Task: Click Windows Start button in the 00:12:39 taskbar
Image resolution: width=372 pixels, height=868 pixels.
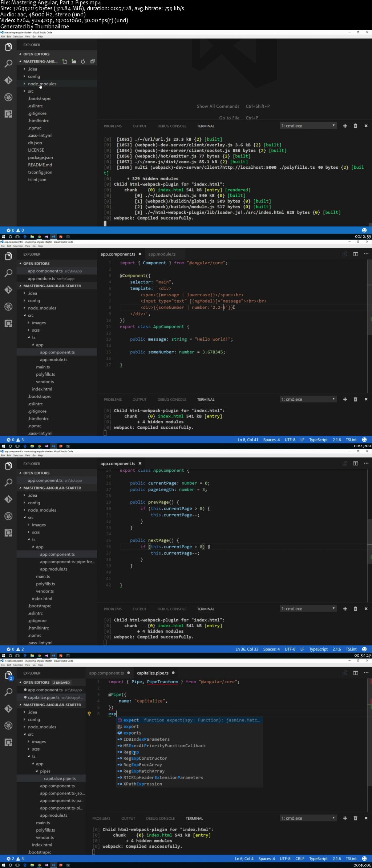Action: coord(3,237)
